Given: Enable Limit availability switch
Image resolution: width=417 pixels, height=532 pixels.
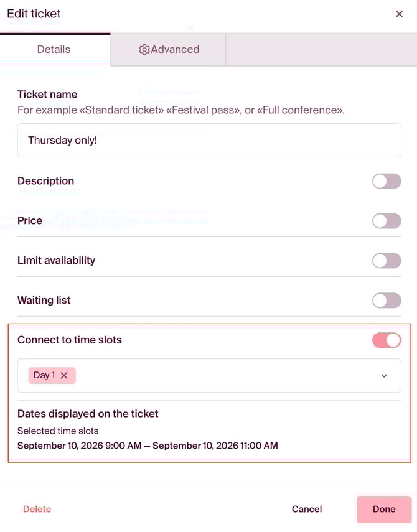Looking at the screenshot, I should click(x=387, y=261).
